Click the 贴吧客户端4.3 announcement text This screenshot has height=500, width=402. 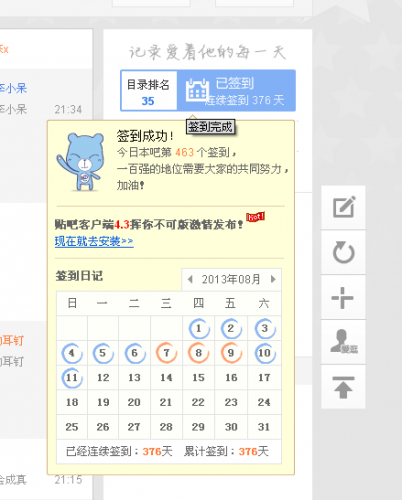pos(149,224)
